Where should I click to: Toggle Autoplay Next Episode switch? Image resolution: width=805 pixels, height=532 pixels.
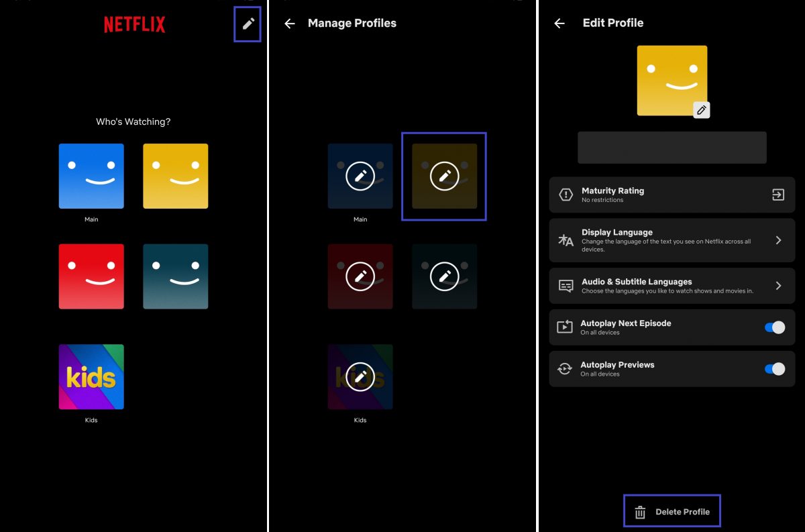[774, 327]
